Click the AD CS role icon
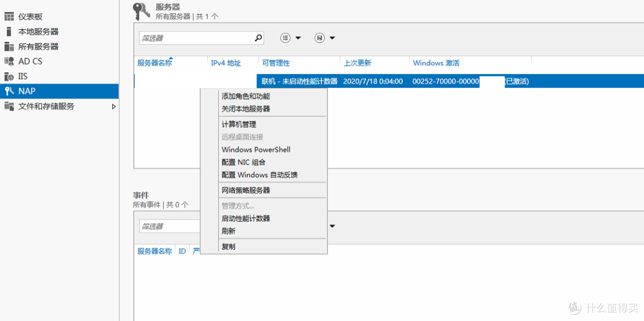 click(x=9, y=61)
